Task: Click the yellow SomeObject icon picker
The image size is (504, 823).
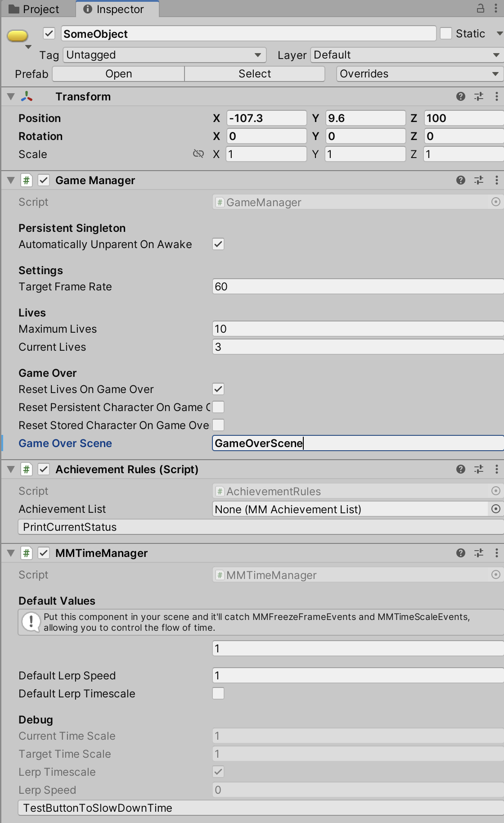Action: click(x=18, y=36)
